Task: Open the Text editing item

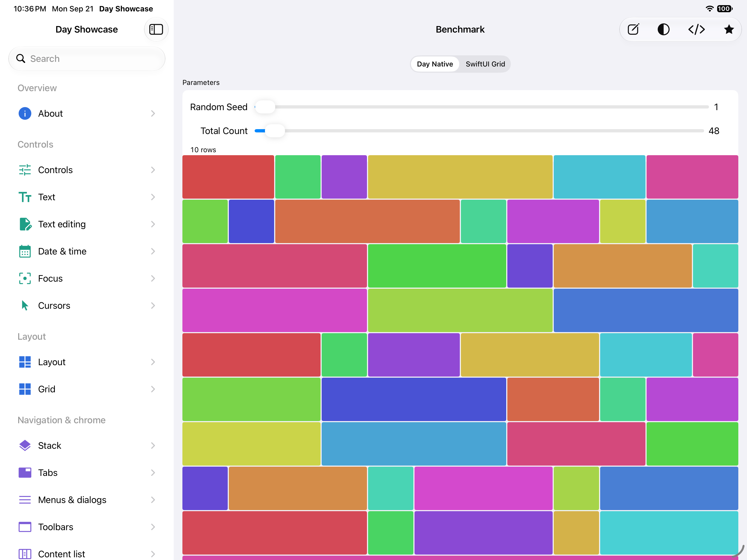Action: tap(87, 224)
